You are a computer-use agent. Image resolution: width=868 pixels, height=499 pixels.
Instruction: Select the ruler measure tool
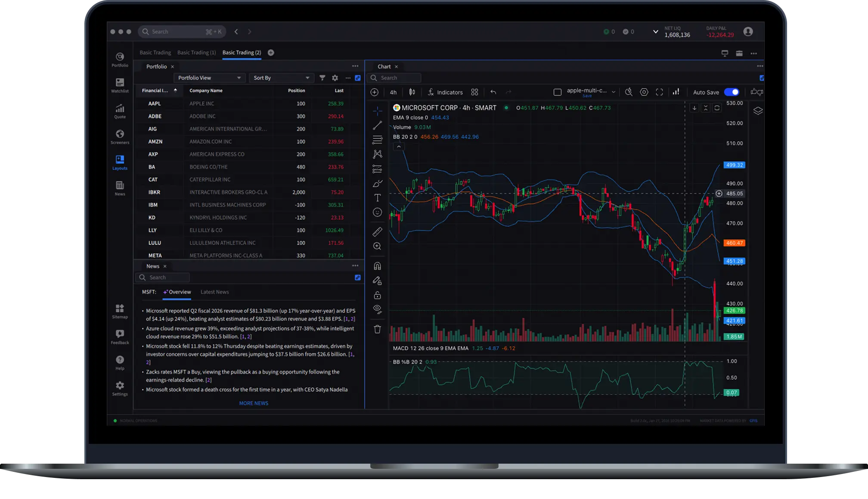pos(377,232)
